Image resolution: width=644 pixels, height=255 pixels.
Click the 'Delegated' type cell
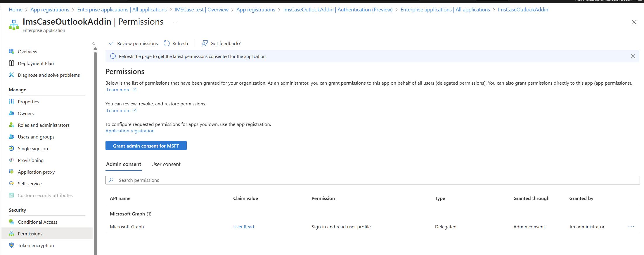pos(446,227)
